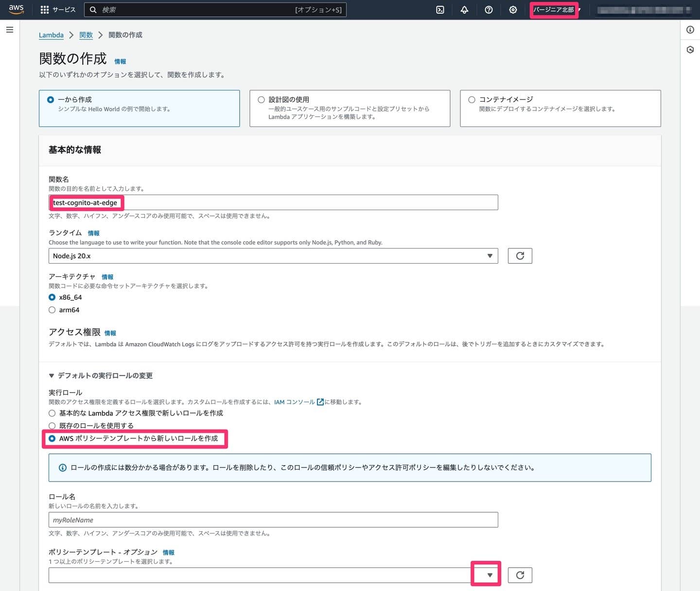Refresh the runtime list
Screen dimensions: 700x591
(520, 256)
